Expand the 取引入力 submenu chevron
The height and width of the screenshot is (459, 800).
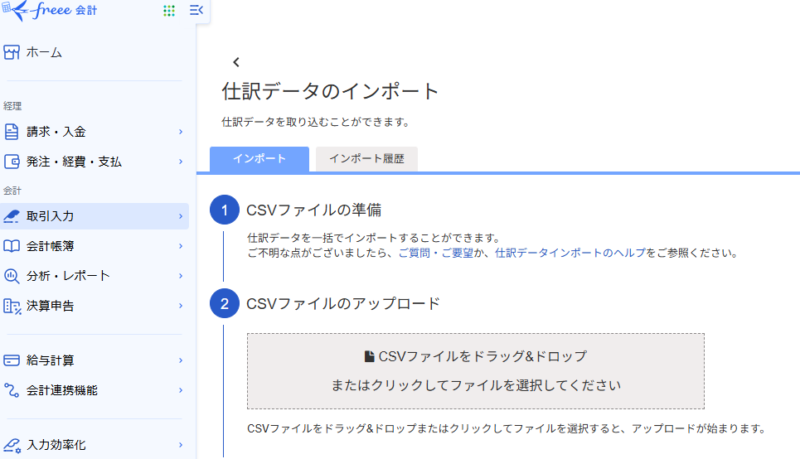point(180,216)
